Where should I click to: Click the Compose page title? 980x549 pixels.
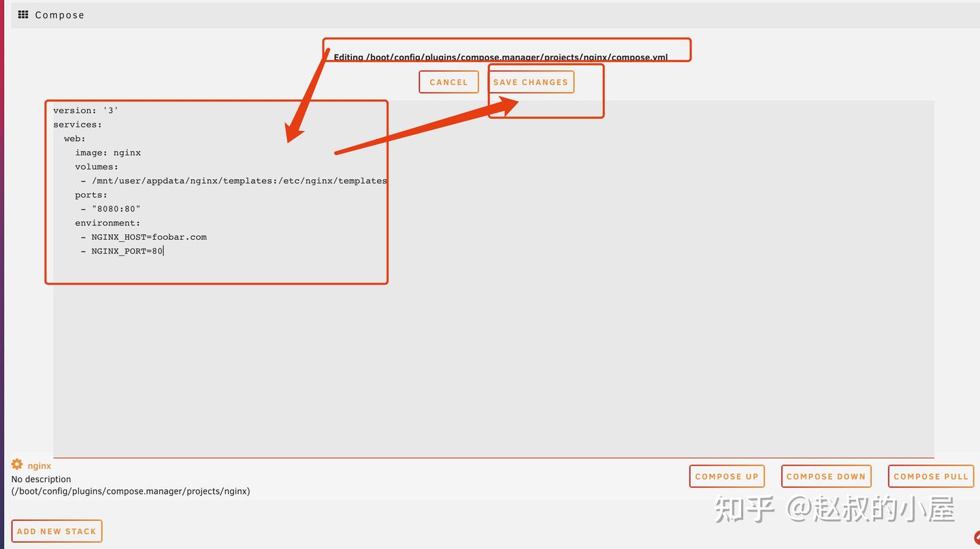coord(60,14)
